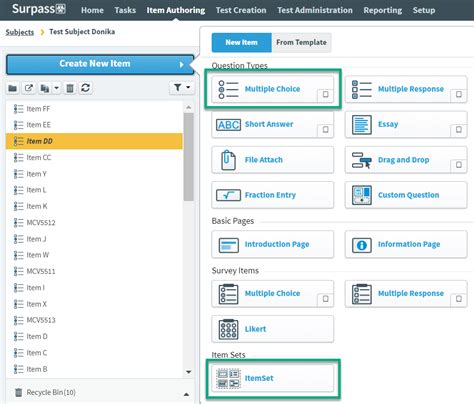474x404 pixels.
Task: Click the Create New Item button
Action: (100, 64)
